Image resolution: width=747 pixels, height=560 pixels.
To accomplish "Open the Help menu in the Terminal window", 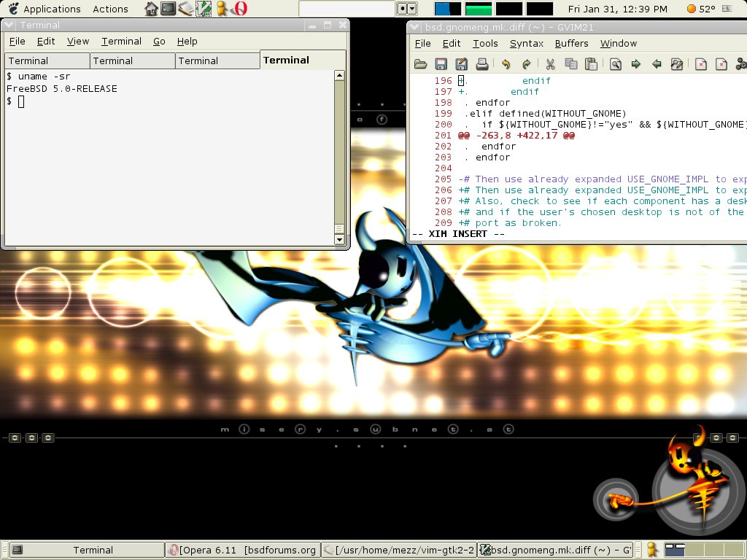I will point(187,42).
